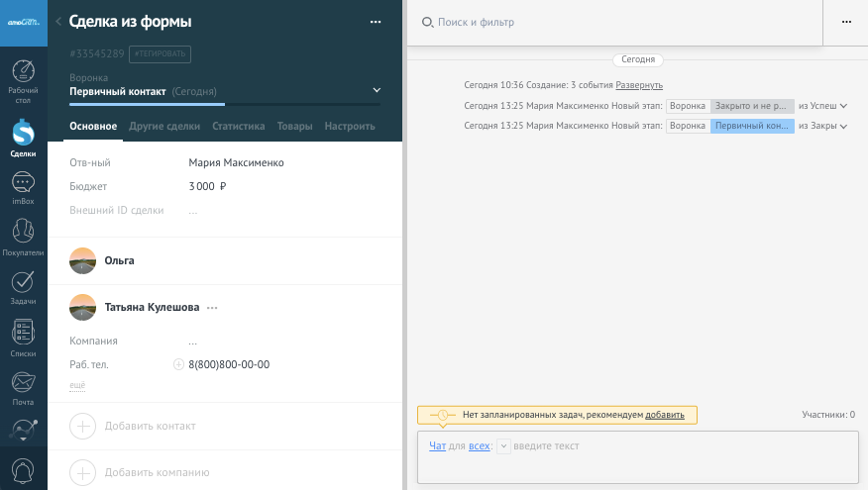868x490 pixels.
Task: Open Задачи tasks section
Action: coord(24,288)
